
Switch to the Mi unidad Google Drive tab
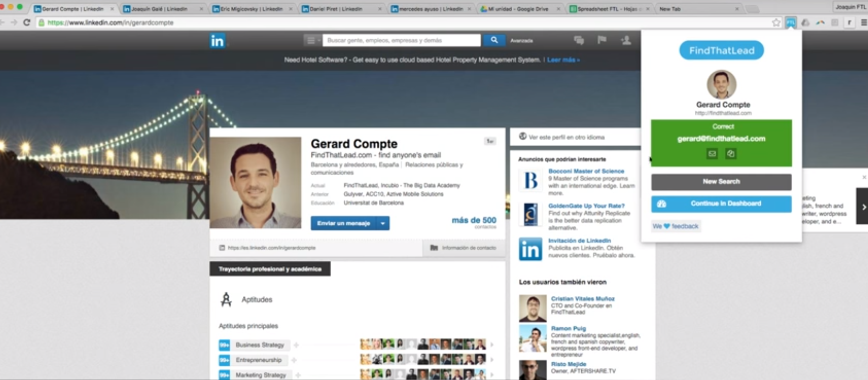point(518,9)
